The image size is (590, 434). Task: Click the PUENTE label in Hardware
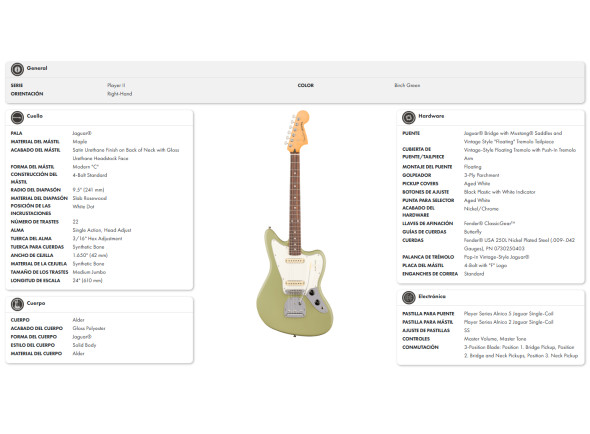pyautogui.click(x=411, y=133)
